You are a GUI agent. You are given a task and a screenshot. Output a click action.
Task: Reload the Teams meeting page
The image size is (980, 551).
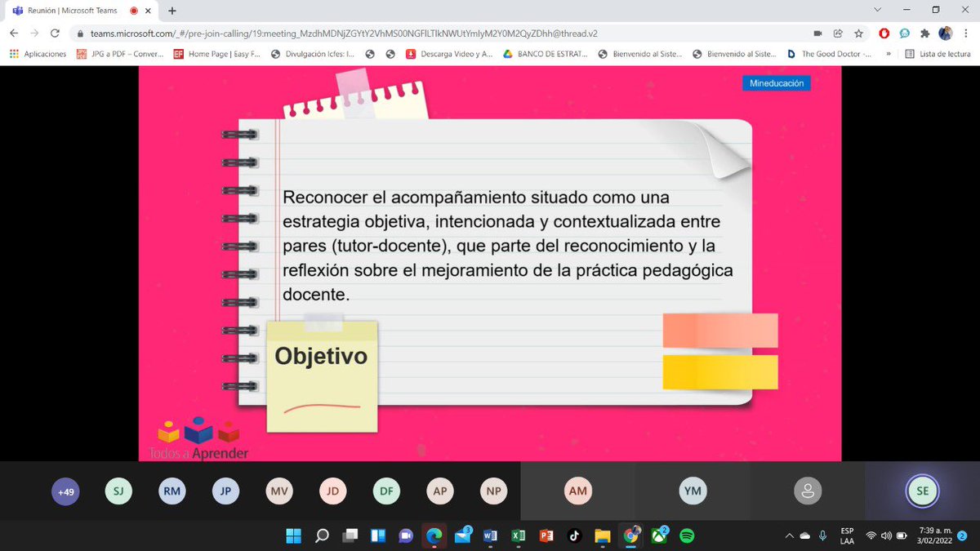click(x=55, y=33)
